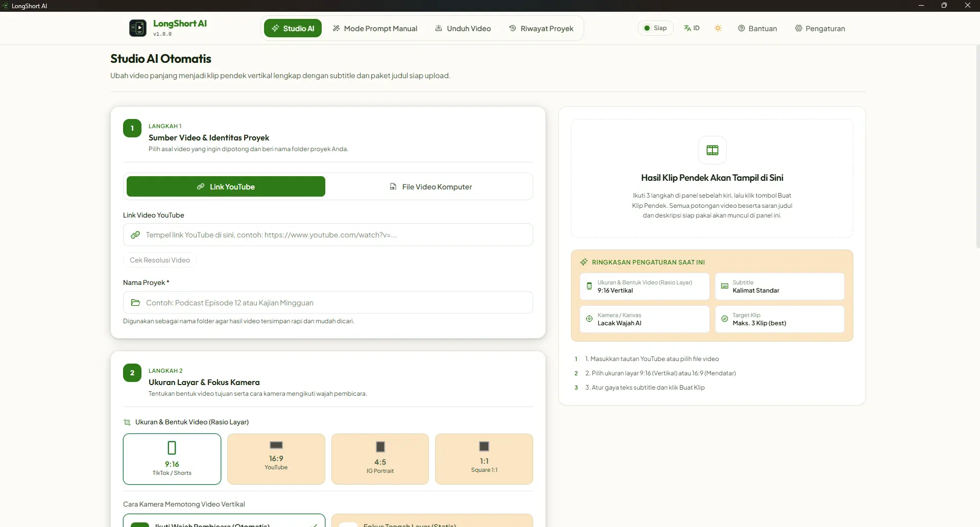Click the Kamera / Kanvas target icon

[589, 319]
